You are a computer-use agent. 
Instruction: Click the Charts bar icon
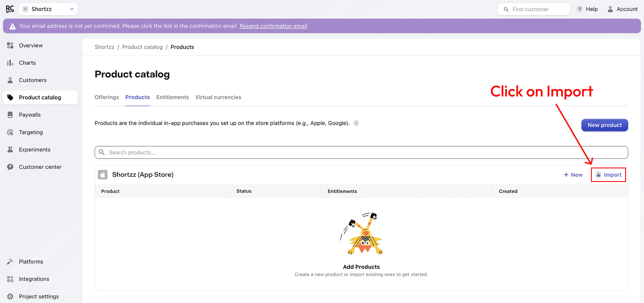(x=10, y=63)
